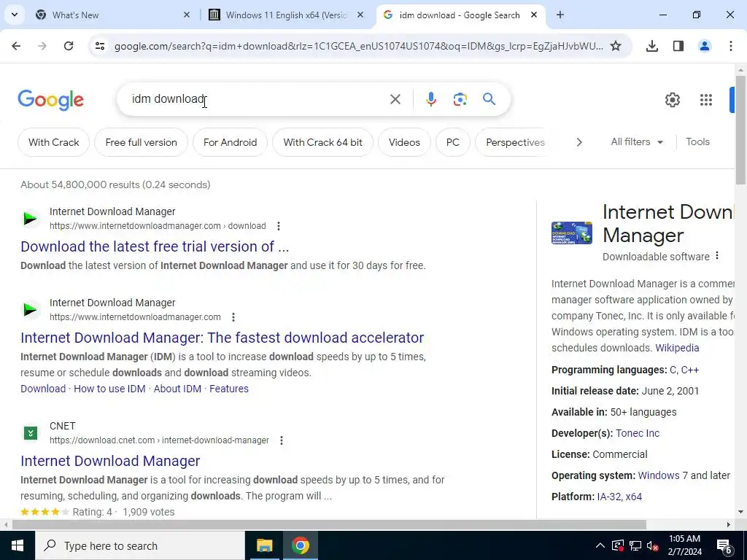Open the Google apps grid
This screenshot has width=747, height=560.
tap(706, 99)
